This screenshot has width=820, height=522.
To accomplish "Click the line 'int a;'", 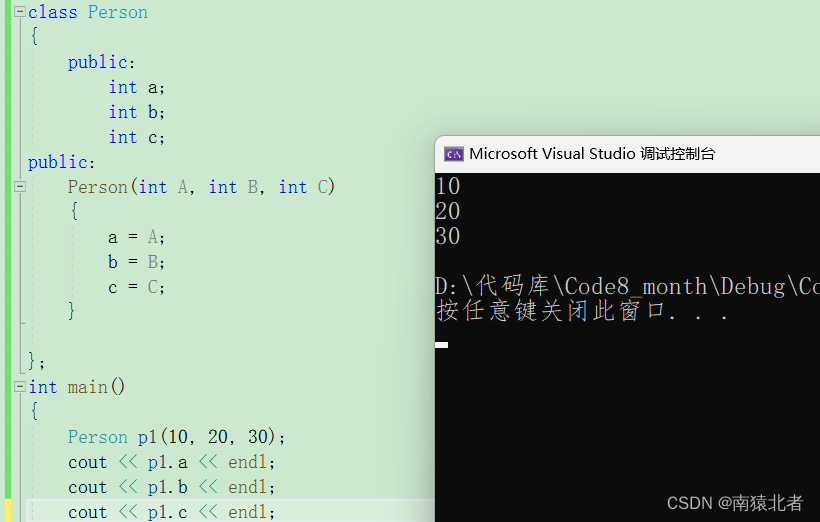I will pyautogui.click(x=136, y=87).
